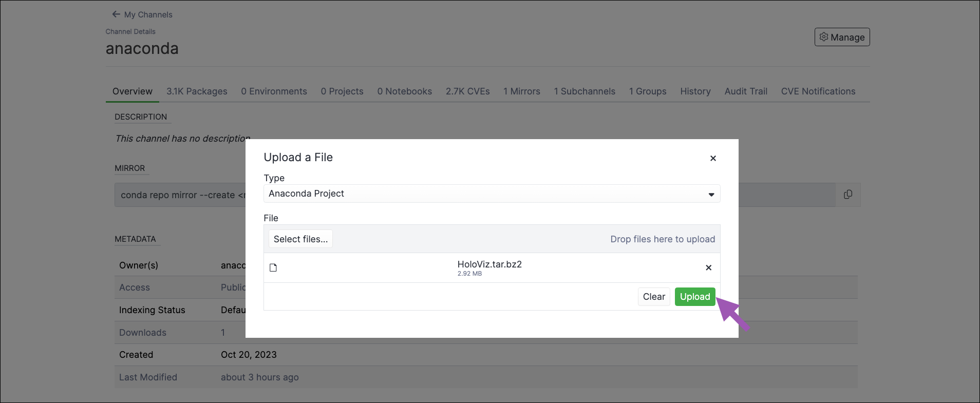Click the 2.92 MB file size text
The height and width of the screenshot is (403, 980).
[469, 274]
